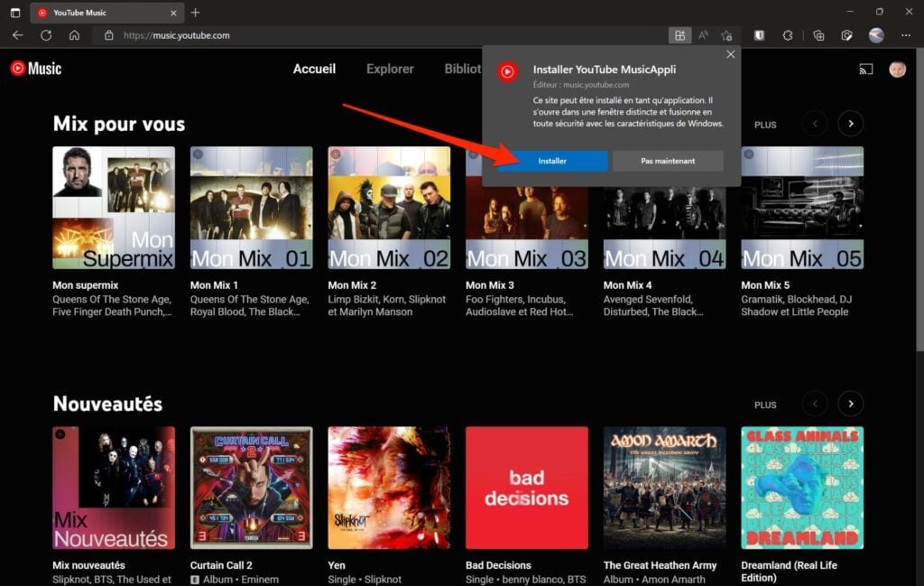This screenshot has height=586, width=924.
Task: Go back to the previous page
Action: 18,35
